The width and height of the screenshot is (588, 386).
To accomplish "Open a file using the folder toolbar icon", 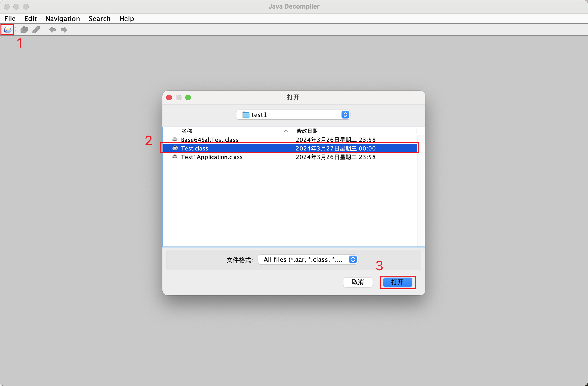I will coord(7,30).
